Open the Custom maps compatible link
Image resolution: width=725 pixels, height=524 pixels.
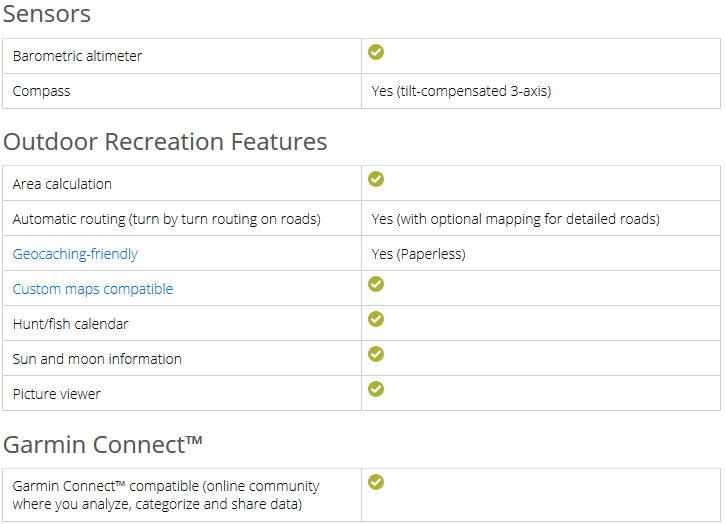click(x=93, y=289)
